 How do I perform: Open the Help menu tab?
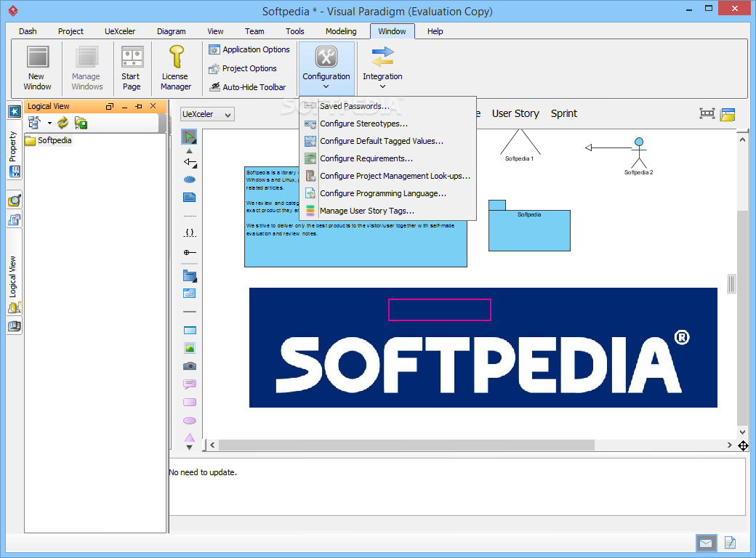tap(435, 31)
